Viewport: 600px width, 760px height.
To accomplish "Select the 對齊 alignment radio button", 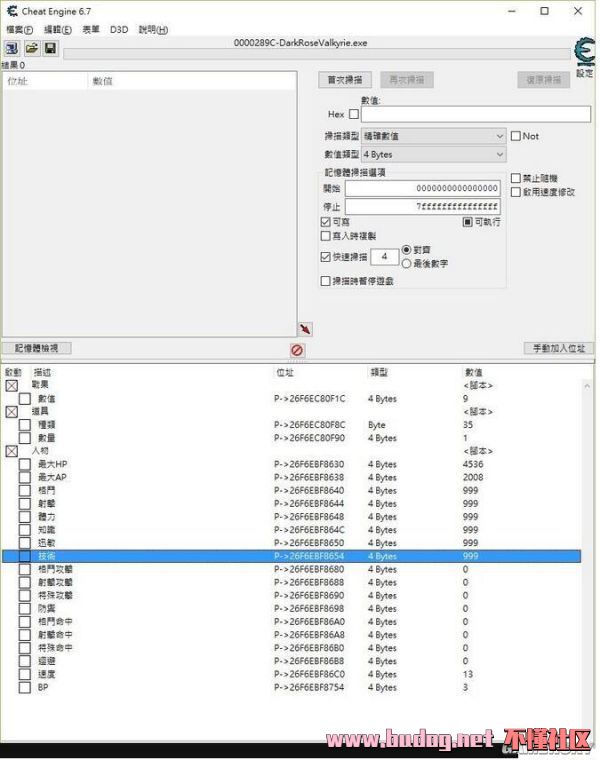I will coord(407,250).
